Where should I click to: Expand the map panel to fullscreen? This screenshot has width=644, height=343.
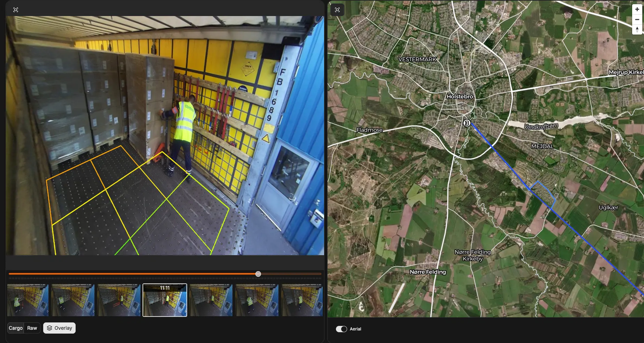tap(337, 10)
